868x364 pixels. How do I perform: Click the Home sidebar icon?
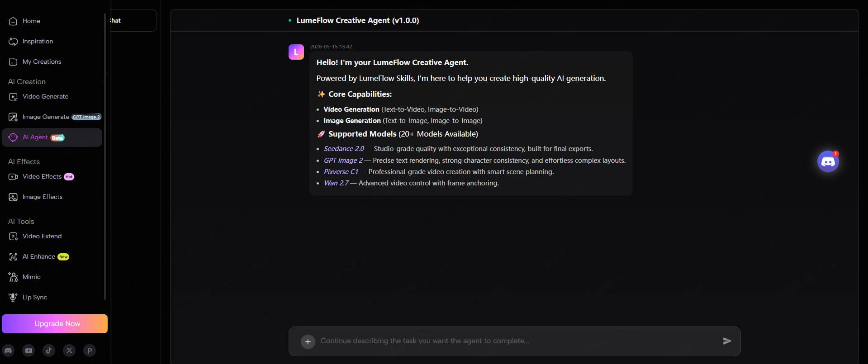pos(13,21)
